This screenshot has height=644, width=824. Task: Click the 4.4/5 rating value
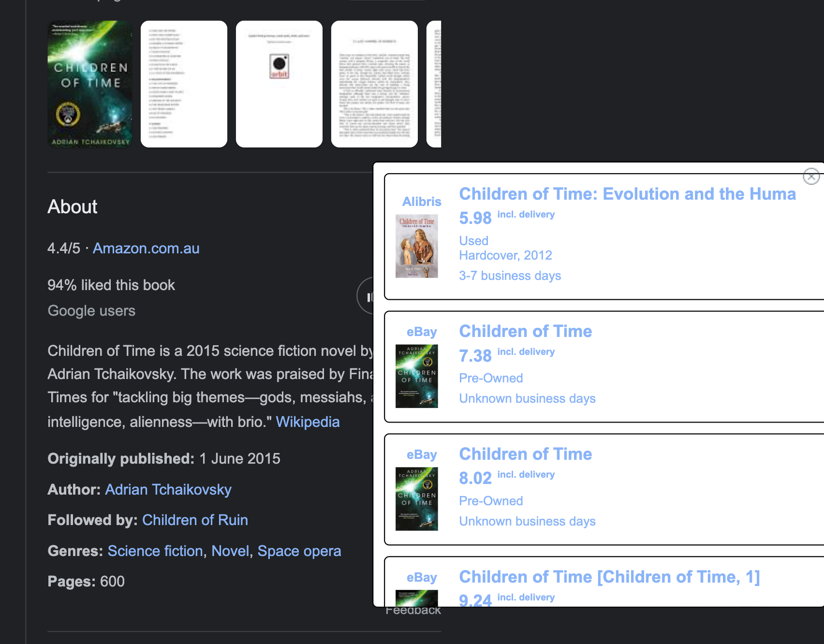pyautogui.click(x=64, y=248)
